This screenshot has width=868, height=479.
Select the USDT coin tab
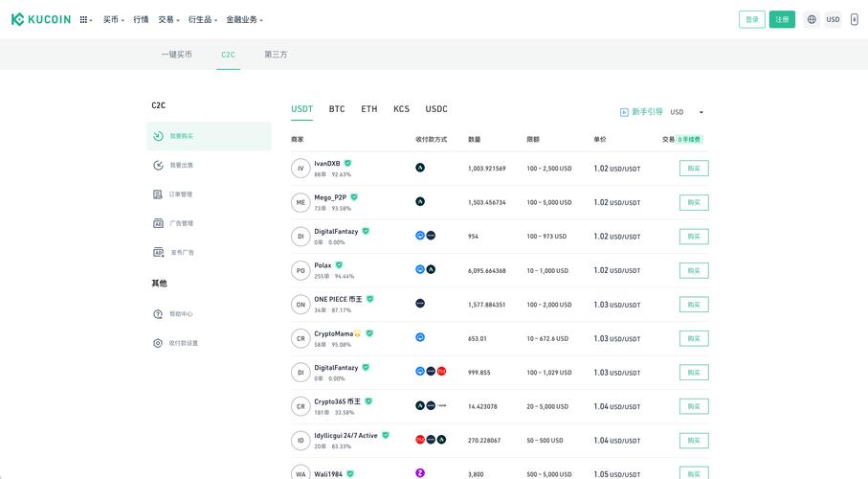coord(301,109)
